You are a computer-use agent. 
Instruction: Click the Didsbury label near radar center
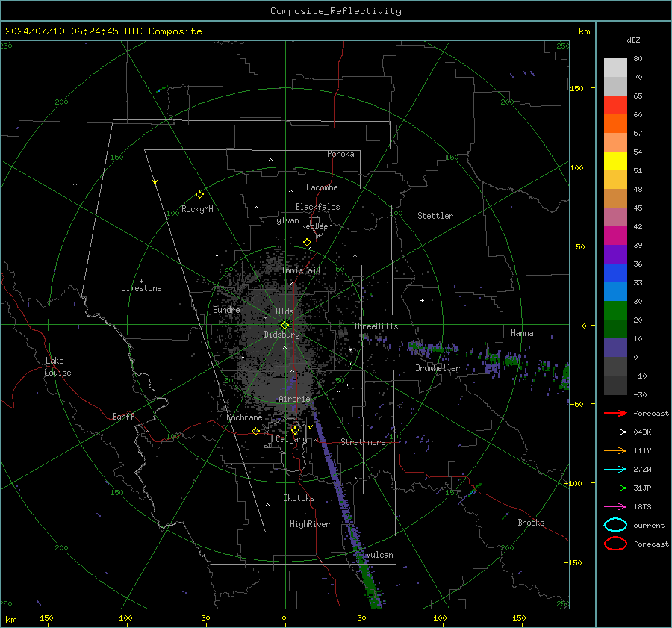click(281, 335)
